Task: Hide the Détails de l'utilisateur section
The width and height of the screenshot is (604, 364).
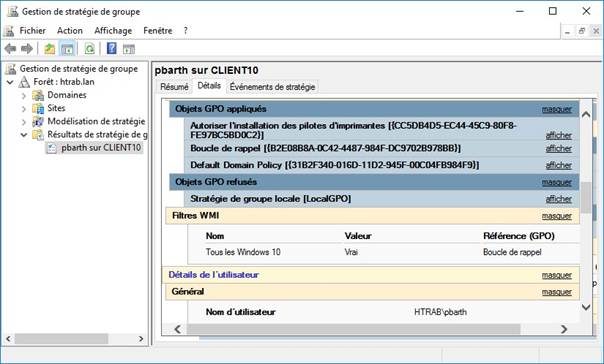Action: click(557, 275)
